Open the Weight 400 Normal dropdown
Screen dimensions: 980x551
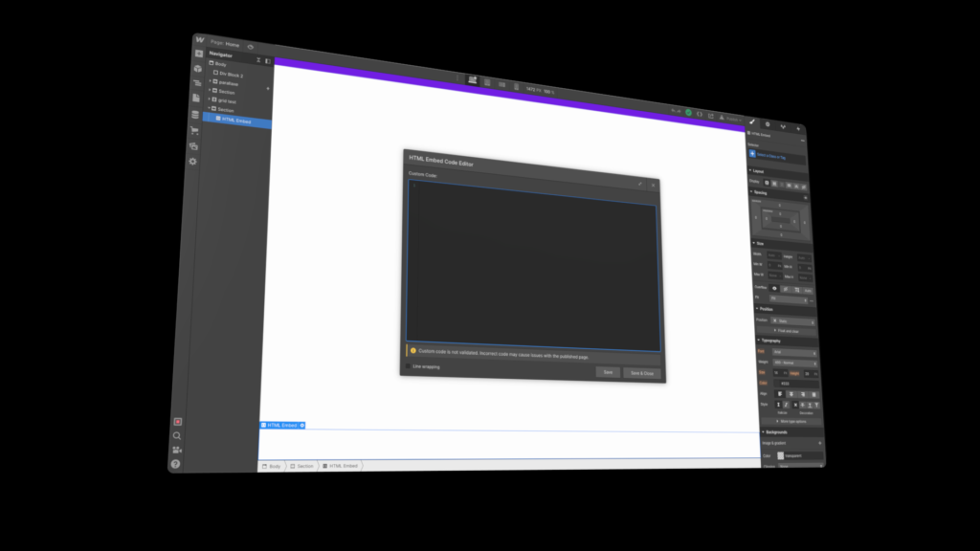[x=795, y=363]
